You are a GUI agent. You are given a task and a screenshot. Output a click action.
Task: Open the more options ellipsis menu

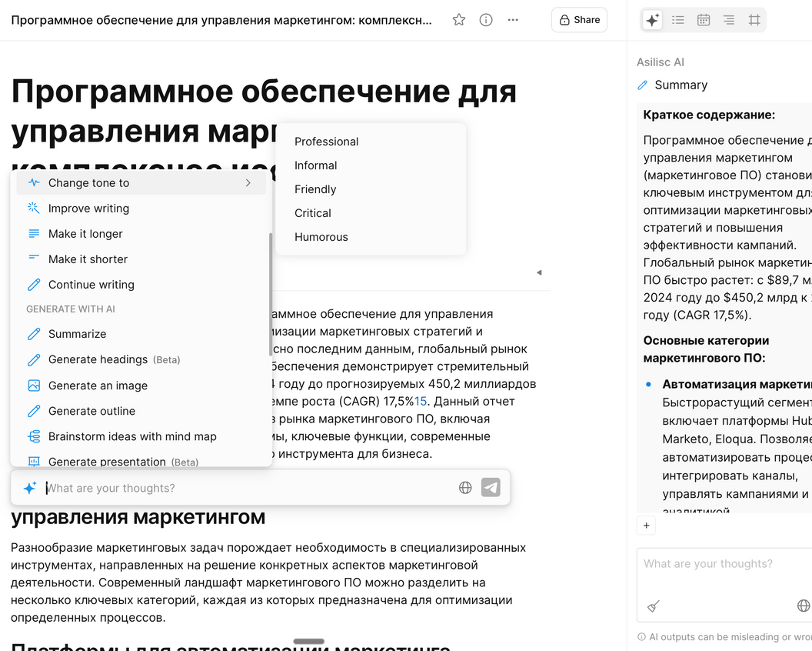513,20
